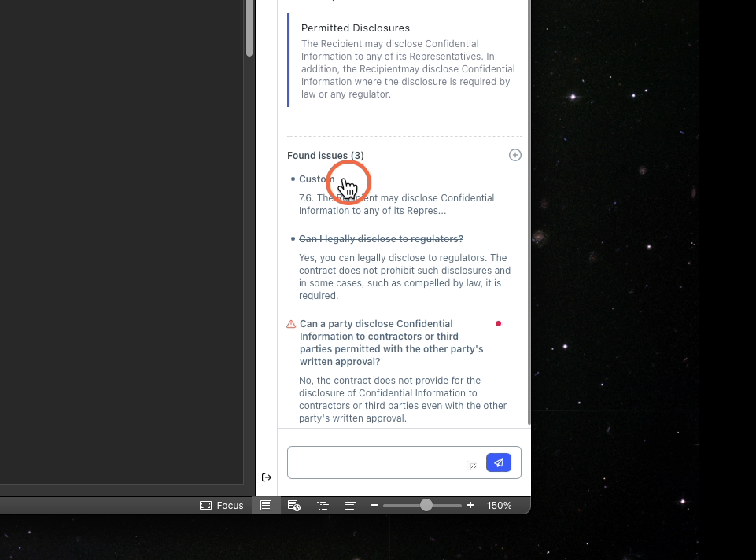Click the answer text about contractors or third parties
The height and width of the screenshot is (560, 756).
[x=403, y=400]
